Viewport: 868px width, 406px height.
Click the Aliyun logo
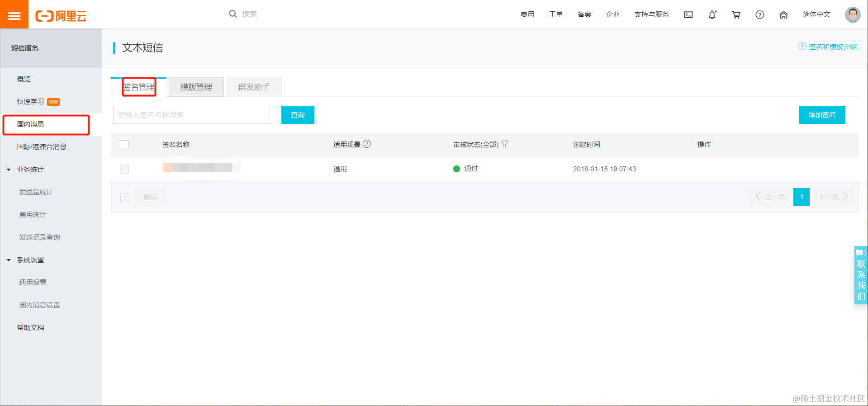tap(61, 16)
